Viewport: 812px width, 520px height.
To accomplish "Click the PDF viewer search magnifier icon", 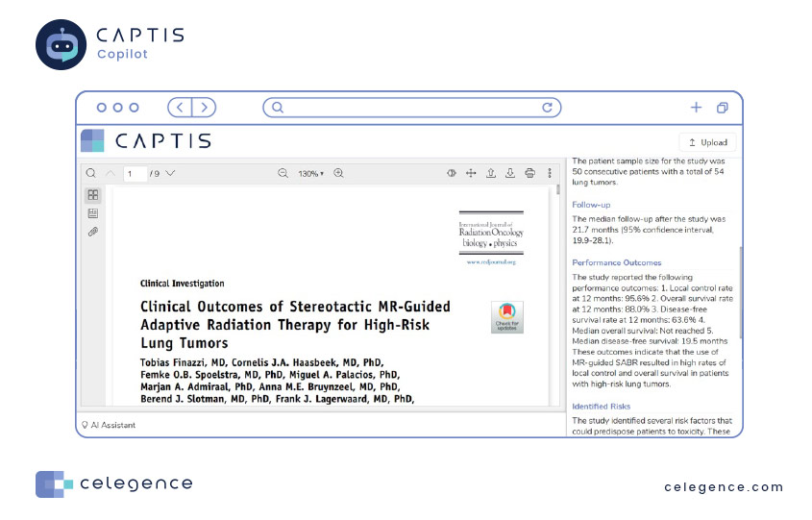I will pyautogui.click(x=90, y=173).
